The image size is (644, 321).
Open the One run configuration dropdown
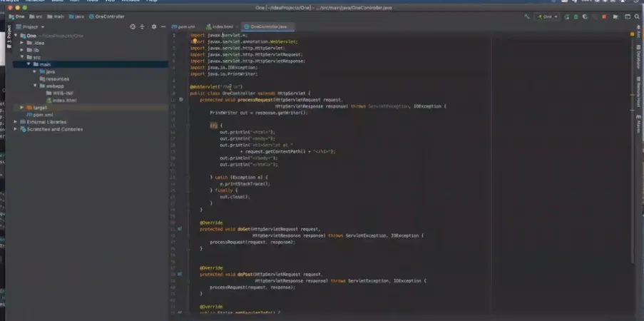[547, 17]
